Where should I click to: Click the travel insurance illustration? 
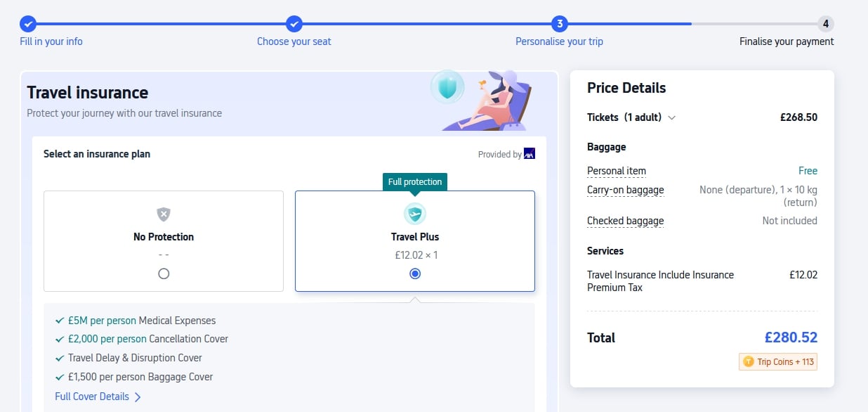[482, 100]
